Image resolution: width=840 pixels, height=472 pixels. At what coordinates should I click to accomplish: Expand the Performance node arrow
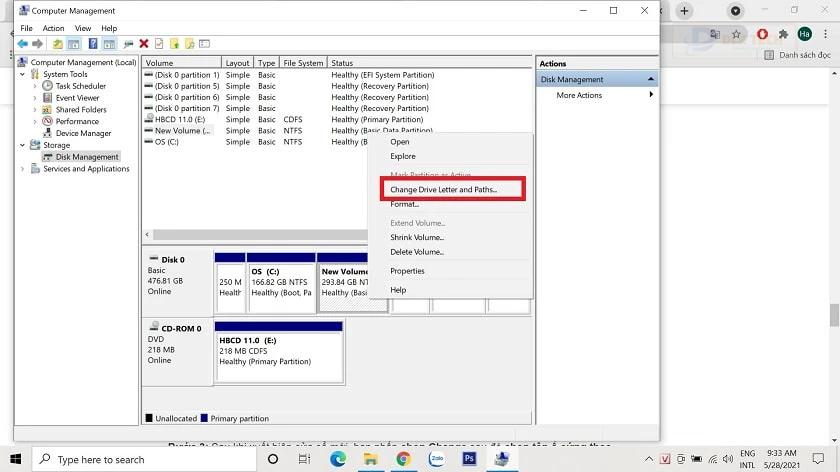point(35,121)
